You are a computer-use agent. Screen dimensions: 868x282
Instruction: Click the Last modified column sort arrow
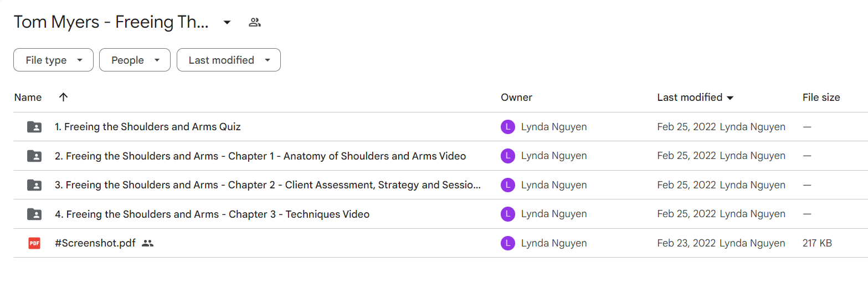tap(730, 98)
